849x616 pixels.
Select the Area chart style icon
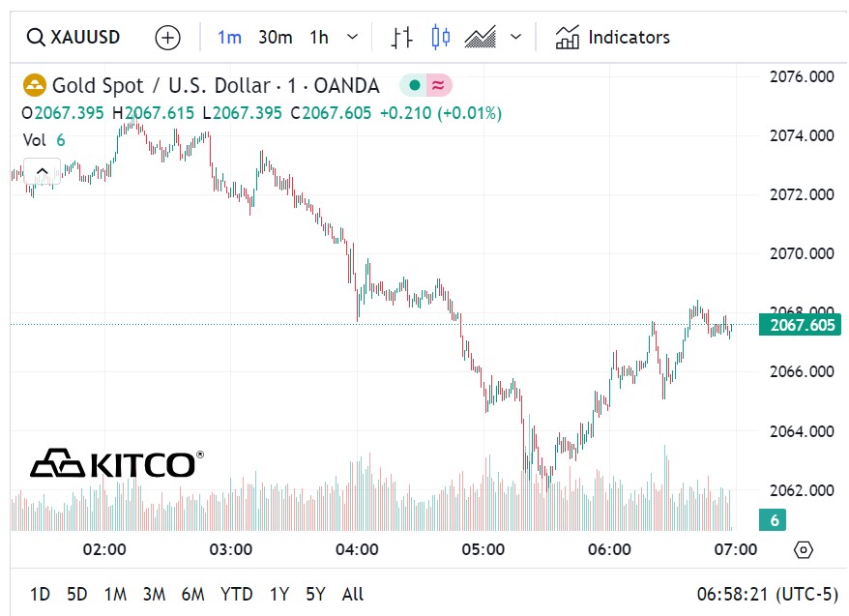point(481,38)
